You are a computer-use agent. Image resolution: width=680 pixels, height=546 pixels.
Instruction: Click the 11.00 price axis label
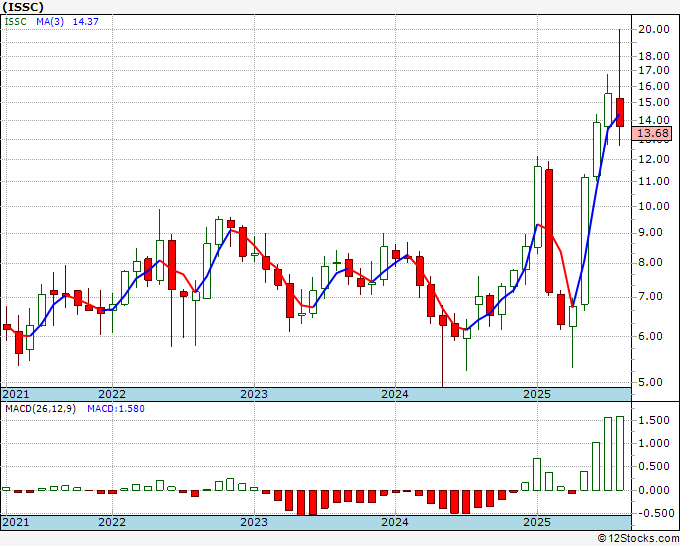(x=654, y=181)
